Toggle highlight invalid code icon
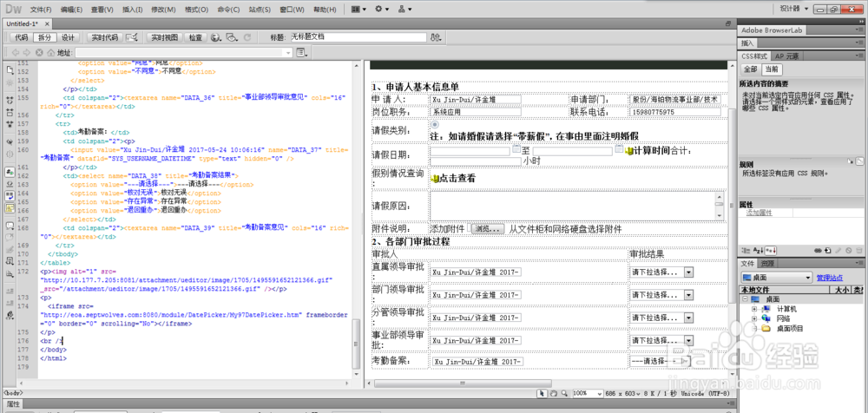Image resolution: width=868 pixels, height=413 pixels. tap(10, 183)
